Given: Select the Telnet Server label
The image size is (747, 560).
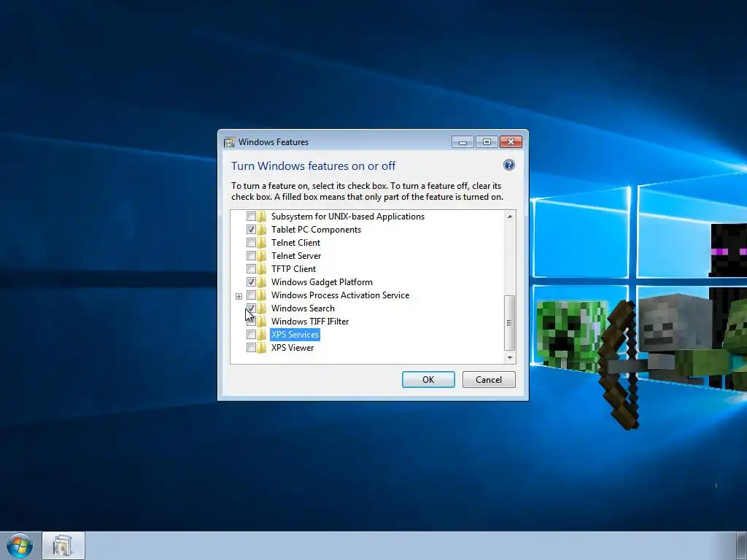Looking at the screenshot, I should click(x=296, y=256).
